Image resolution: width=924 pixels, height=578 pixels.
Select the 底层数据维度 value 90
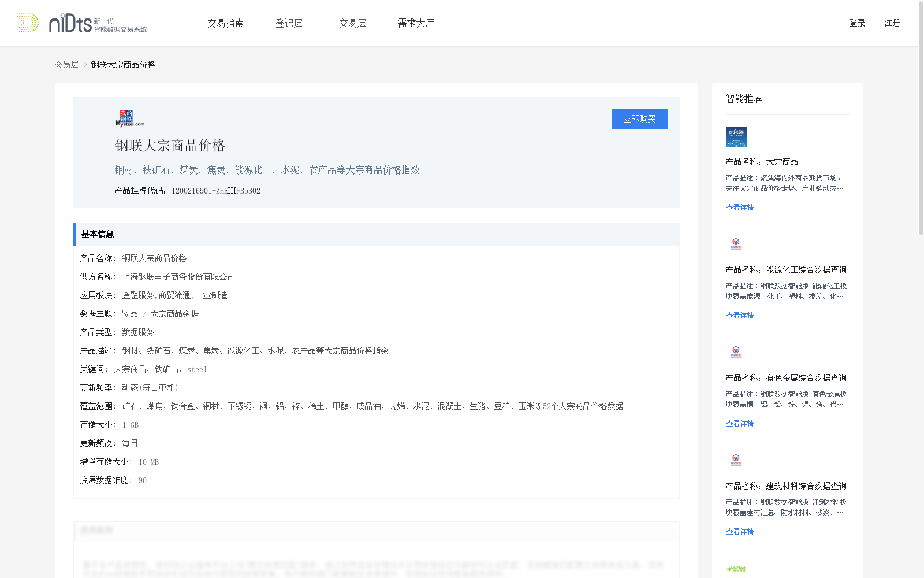(143, 480)
